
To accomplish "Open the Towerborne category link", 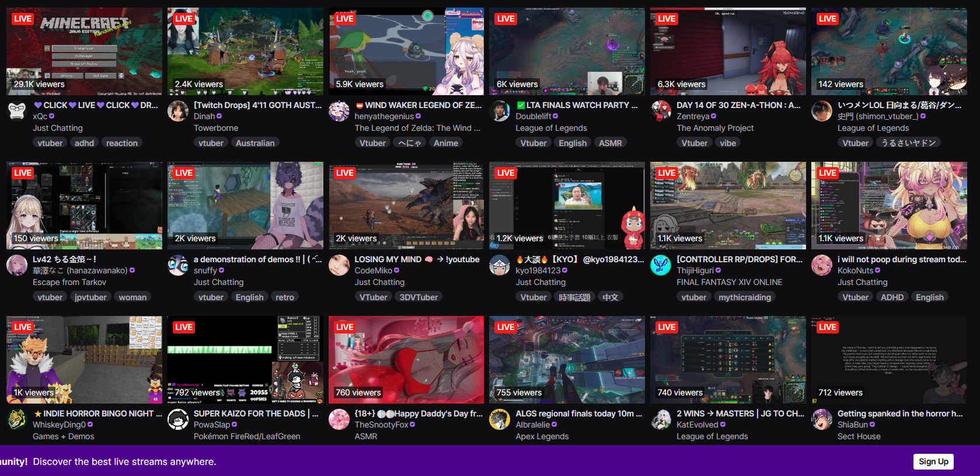I will pyautogui.click(x=216, y=128).
